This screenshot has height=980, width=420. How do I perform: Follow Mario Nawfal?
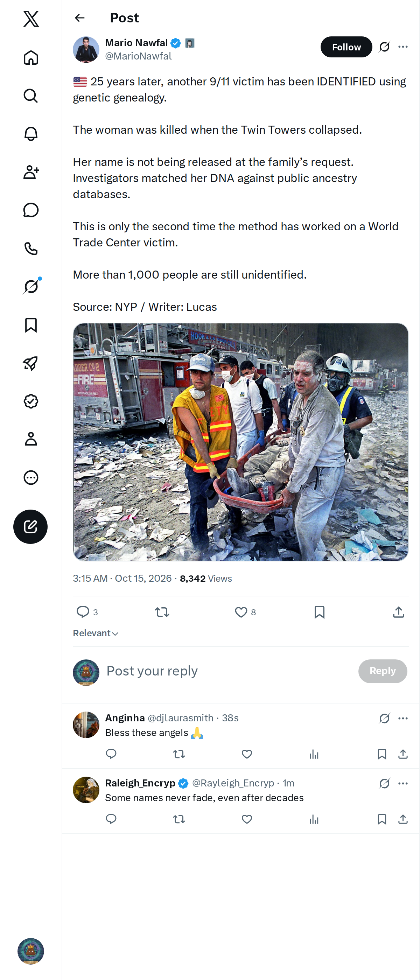point(346,47)
